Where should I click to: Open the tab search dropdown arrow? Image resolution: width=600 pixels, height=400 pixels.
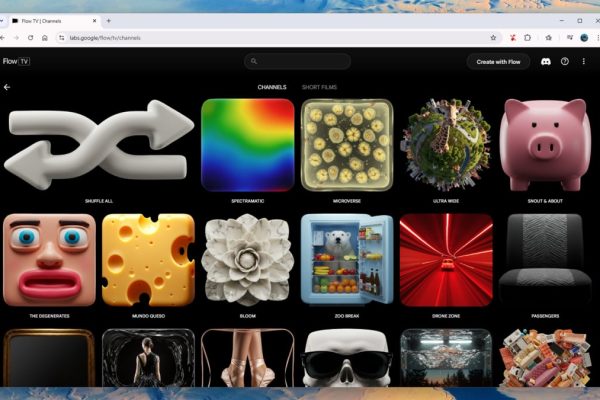click(1, 21)
